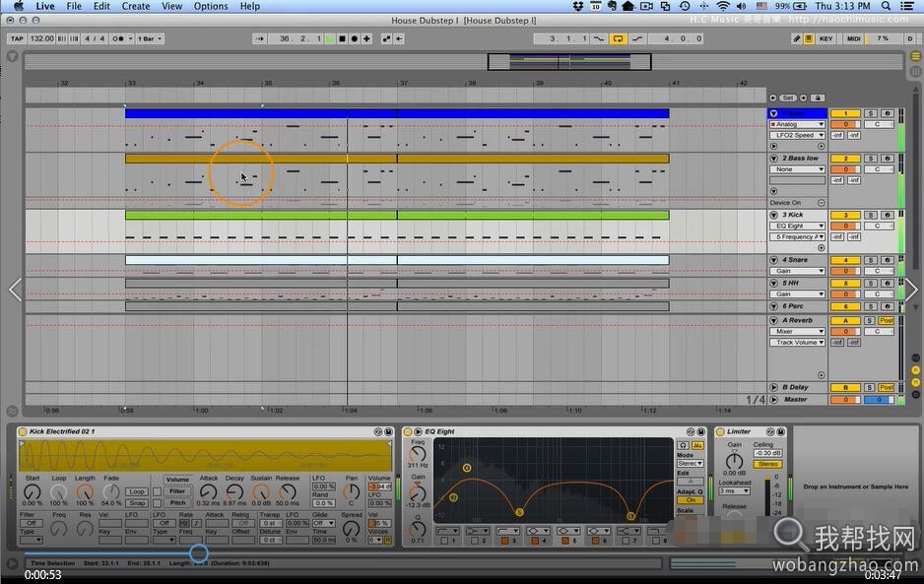
Task: Click the Wi-Fi icon in menu bar
Action: 723,6
